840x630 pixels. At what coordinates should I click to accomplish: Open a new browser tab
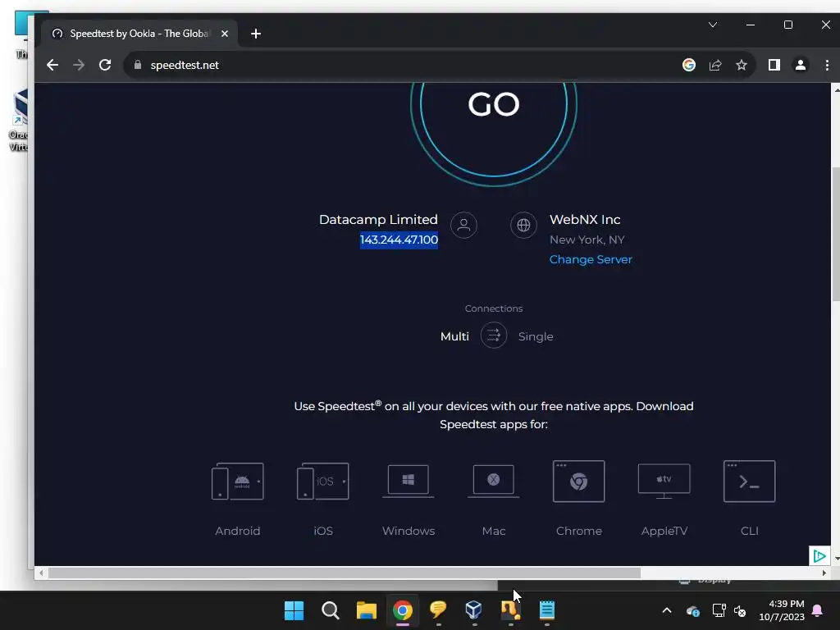256,34
